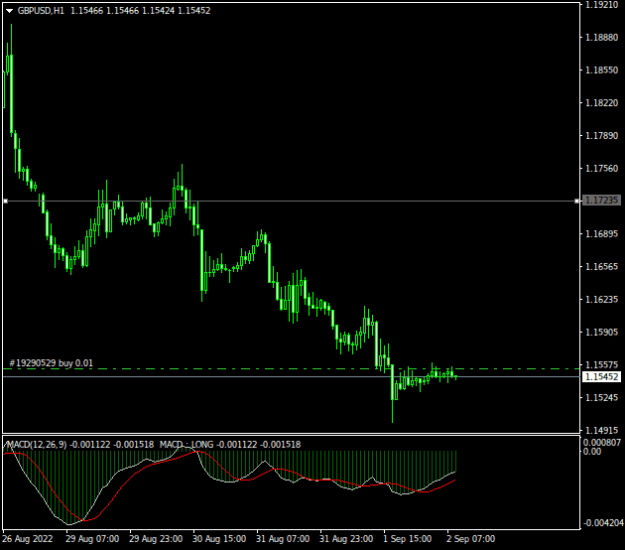Click the 0.00 MACD zero level label
Viewport: 625px width, 550px height.
pos(592,452)
